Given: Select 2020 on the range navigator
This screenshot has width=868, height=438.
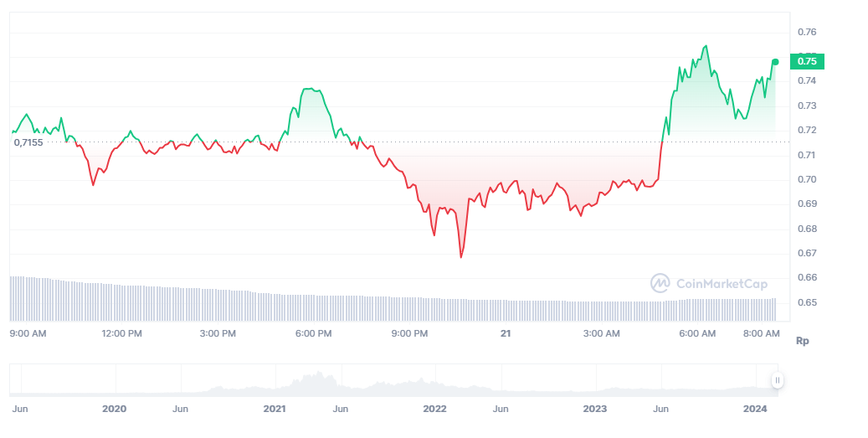Looking at the screenshot, I should 114,409.
